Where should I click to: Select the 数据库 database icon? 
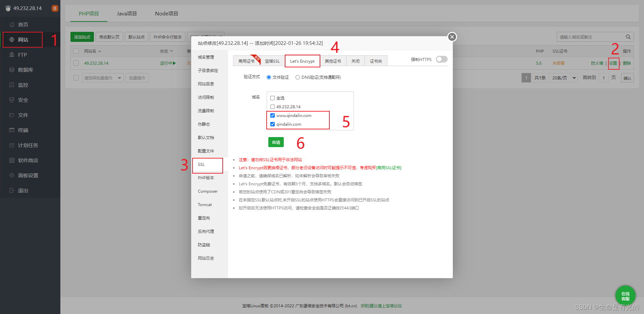point(12,70)
